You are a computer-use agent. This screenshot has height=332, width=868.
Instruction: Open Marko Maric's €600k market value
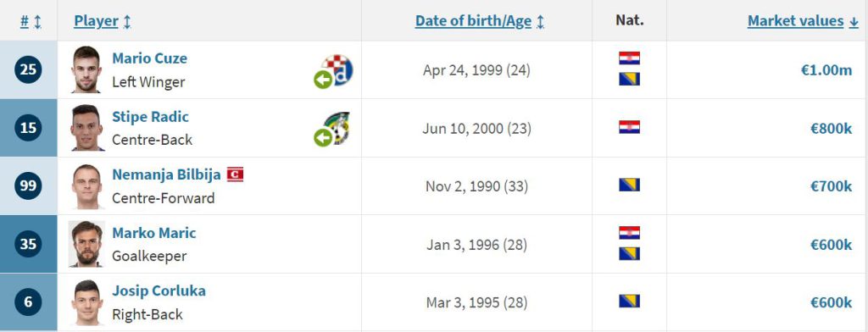831,245
